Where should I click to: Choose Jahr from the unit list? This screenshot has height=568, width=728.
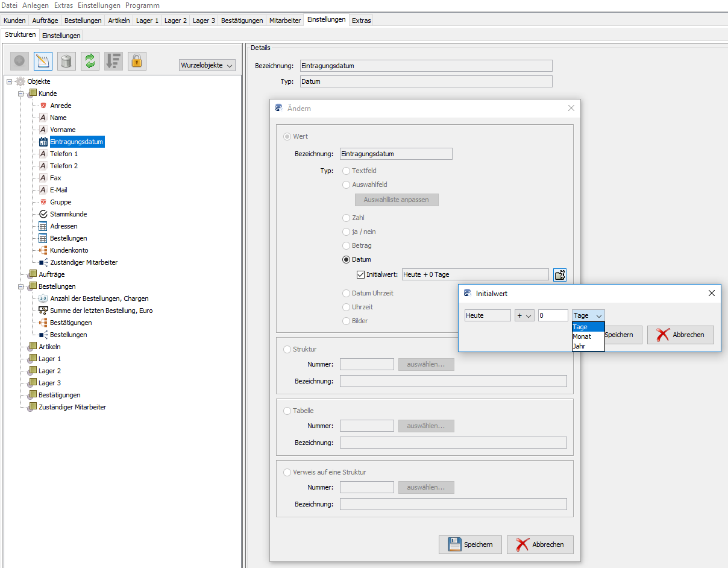(588, 346)
